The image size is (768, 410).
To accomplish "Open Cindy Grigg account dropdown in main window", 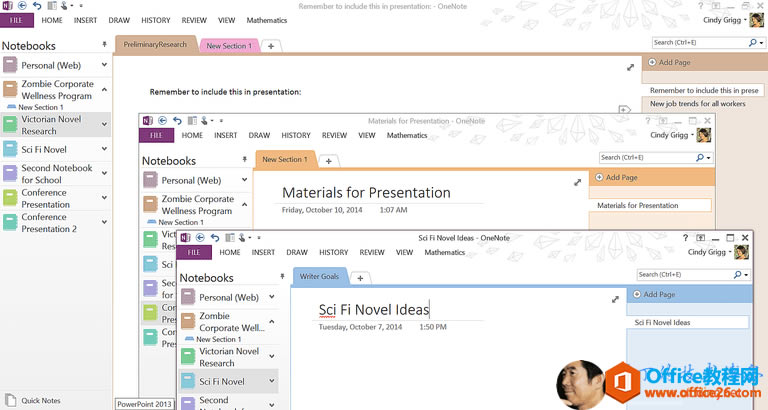I will point(745,20).
